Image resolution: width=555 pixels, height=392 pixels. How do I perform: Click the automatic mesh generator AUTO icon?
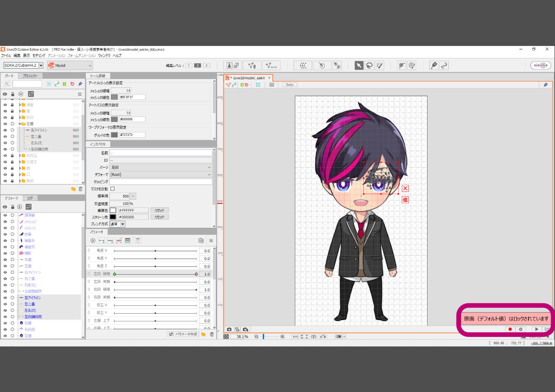pyautogui.click(x=271, y=65)
